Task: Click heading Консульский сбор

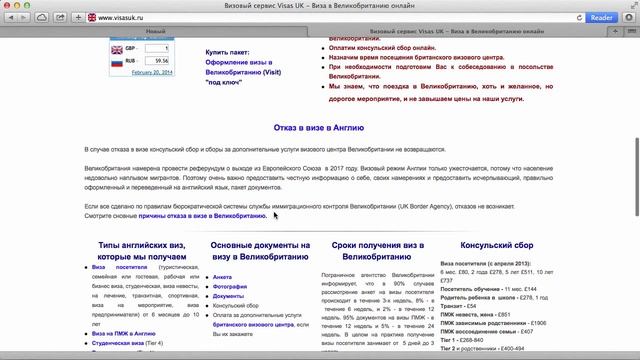Action: (497, 245)
